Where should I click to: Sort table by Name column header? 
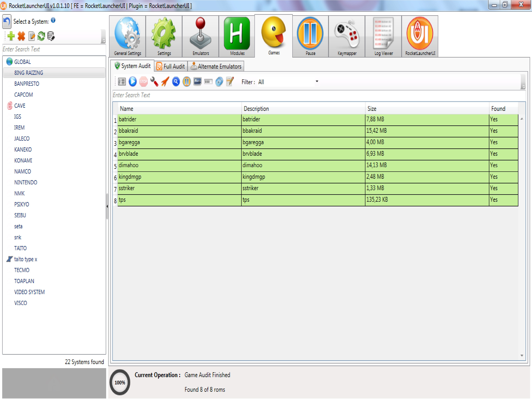click(x=180, y=109)
